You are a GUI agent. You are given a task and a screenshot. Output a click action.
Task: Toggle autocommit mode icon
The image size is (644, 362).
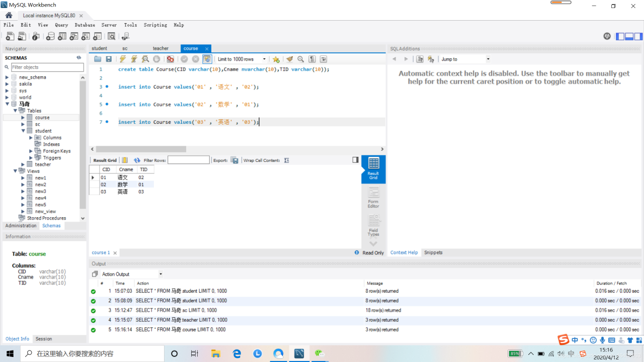pyautogui.click(x=207, y=59)
